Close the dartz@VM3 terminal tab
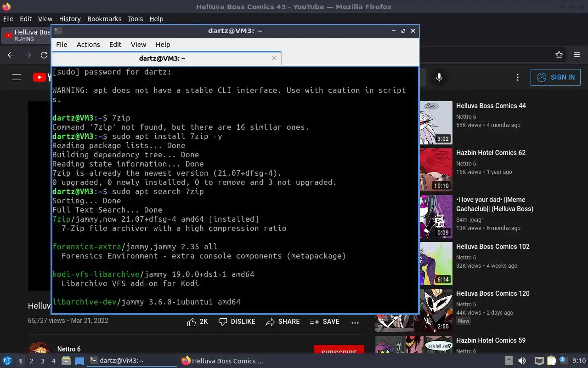 click(x=274, y=58)
